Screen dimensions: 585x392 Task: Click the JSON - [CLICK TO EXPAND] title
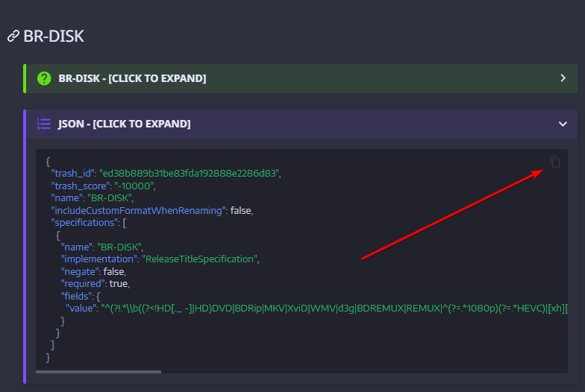(124, 124)
